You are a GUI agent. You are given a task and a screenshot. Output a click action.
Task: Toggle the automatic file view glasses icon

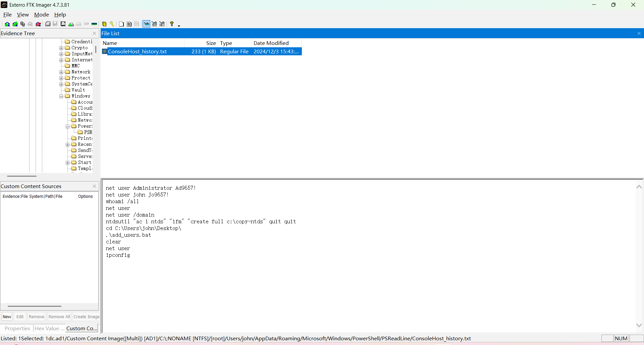146,24
